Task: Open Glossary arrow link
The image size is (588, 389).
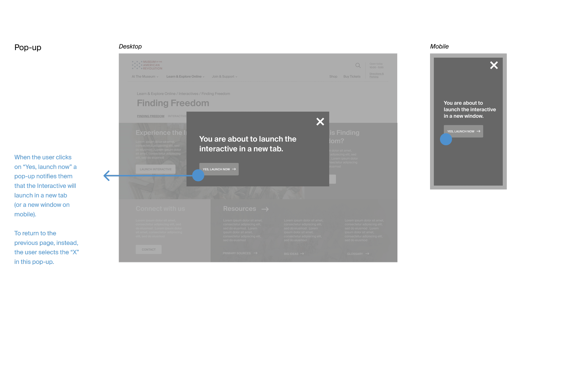Action: [358, 254]
